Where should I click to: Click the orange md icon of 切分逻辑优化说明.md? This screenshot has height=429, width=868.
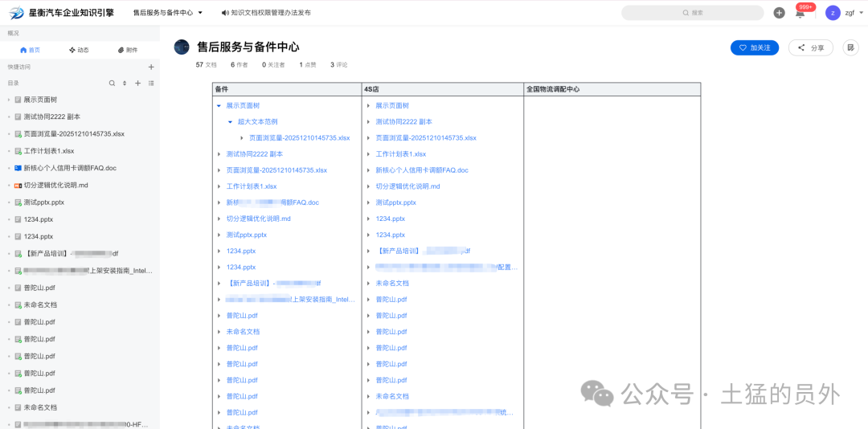pyautogui.click(x=18, y=185)
